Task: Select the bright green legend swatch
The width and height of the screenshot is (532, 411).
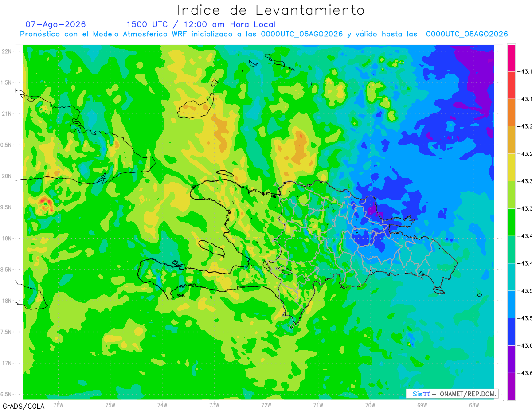Action: click(511, 222)
